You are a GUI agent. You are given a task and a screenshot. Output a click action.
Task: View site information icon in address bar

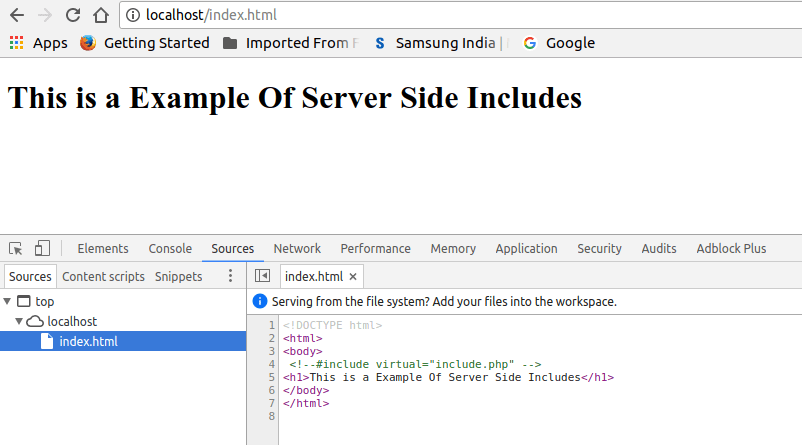click(132, 15)
